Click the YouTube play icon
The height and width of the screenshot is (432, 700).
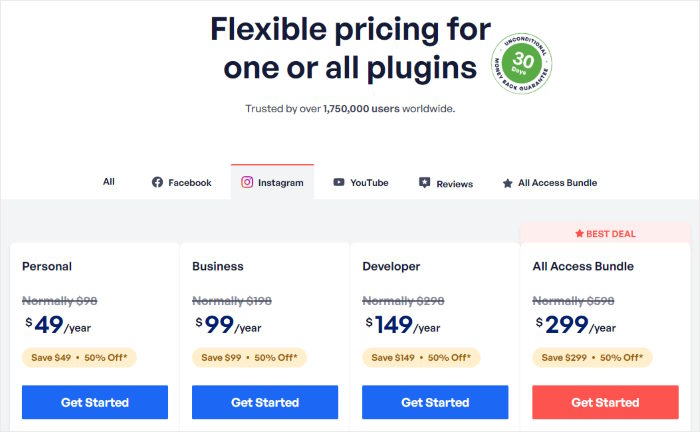(339, 183)
